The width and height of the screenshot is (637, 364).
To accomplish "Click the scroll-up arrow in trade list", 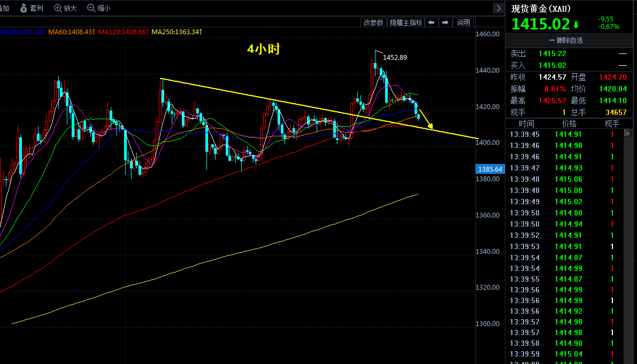I will (628, 133).
